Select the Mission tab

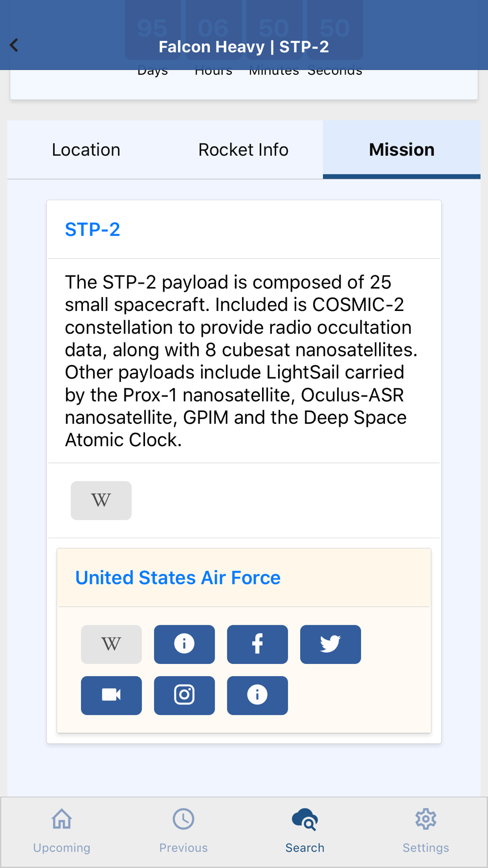[402, 150]
